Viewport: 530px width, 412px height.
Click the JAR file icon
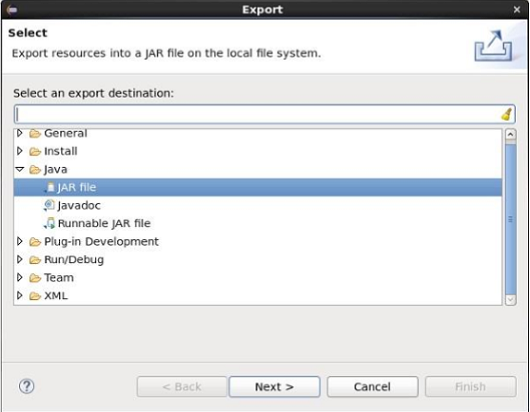click(50, 187)
